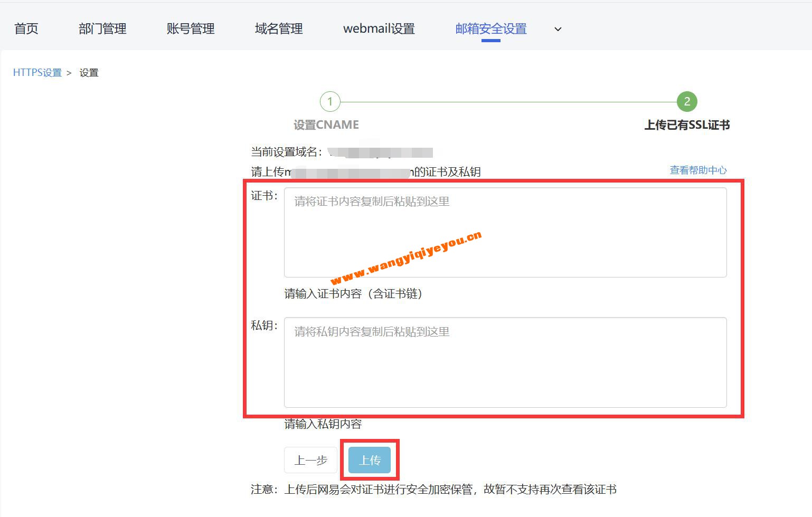Focus the 证书 content text area
812x517 pixels.
505,232
